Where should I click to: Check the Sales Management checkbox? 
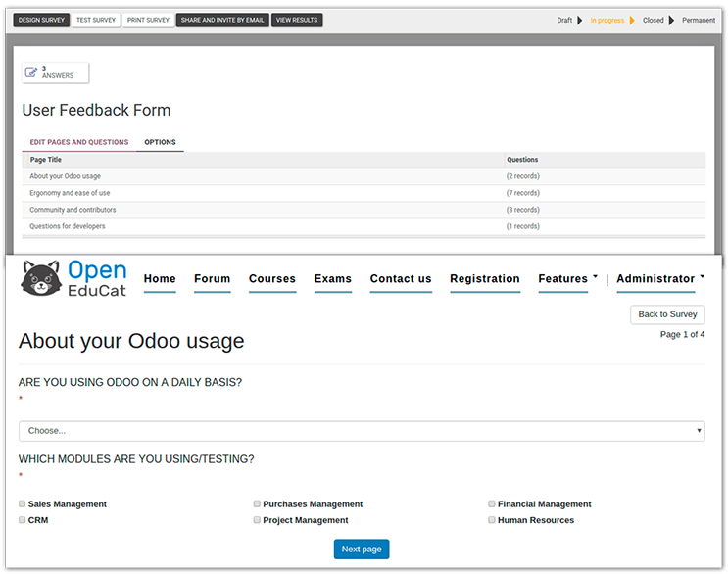click(22, 503)
